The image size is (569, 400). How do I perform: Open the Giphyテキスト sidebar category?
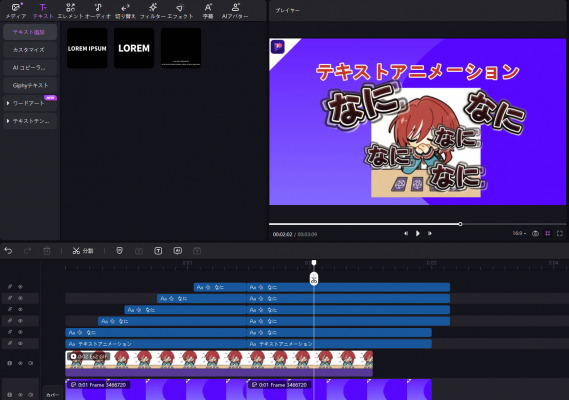(x=30, y=85)
